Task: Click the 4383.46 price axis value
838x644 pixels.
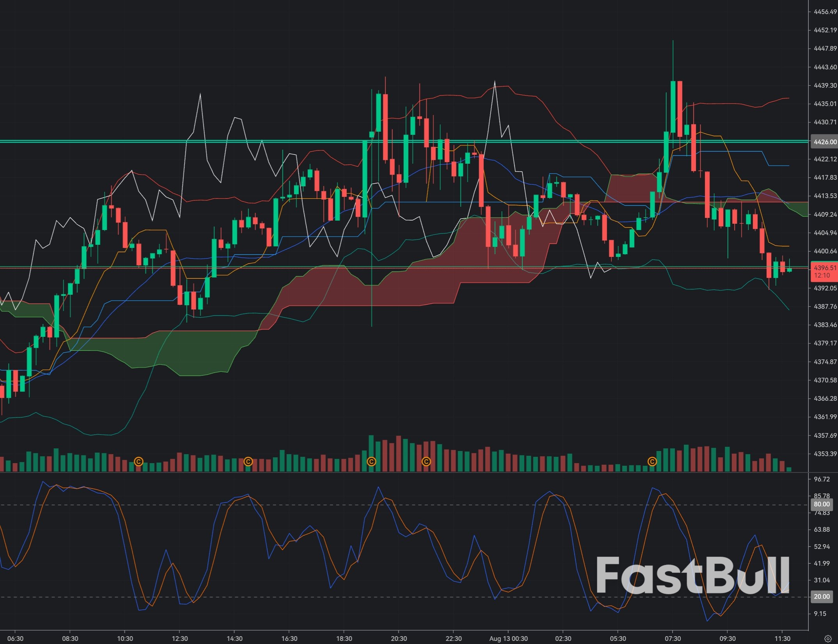Action: 825,325
